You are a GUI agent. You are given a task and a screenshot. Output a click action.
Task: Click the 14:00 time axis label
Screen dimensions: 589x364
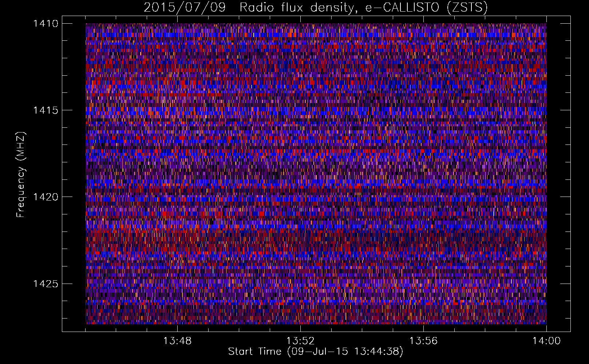pyautogui.click(x=546, y=341)
